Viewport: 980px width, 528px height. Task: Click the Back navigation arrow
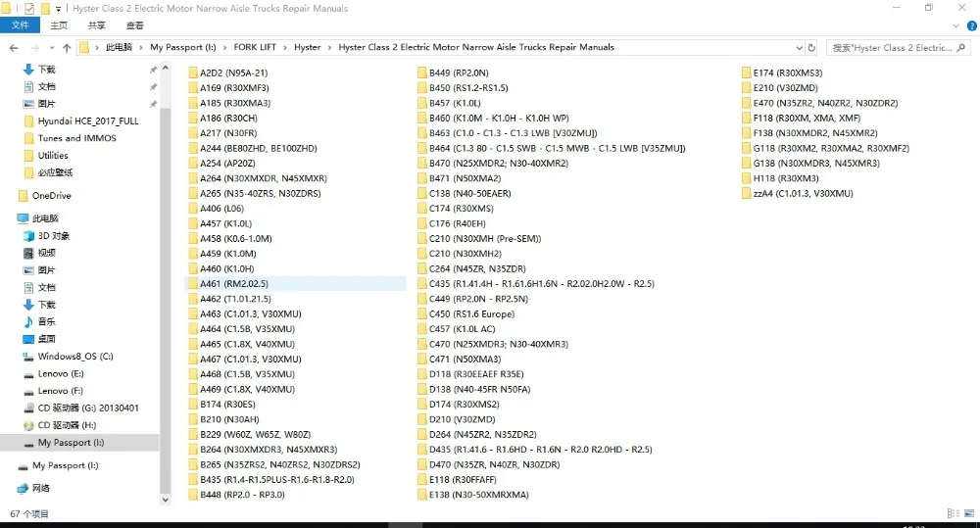point(14,47)
